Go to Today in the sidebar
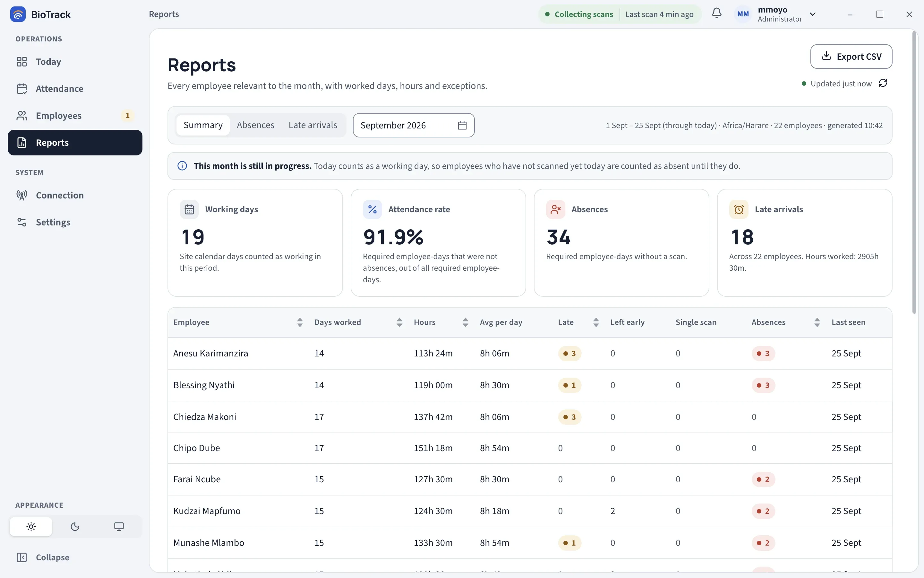The image size is (924, 578). (75, 62)
